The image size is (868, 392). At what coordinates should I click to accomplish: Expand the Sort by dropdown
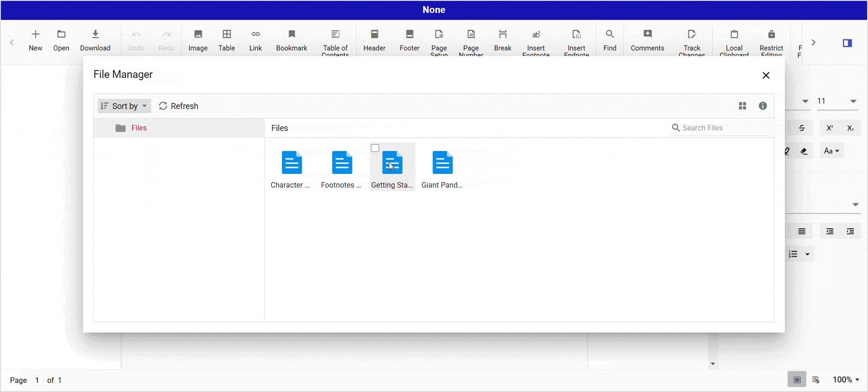coord(124,106)
